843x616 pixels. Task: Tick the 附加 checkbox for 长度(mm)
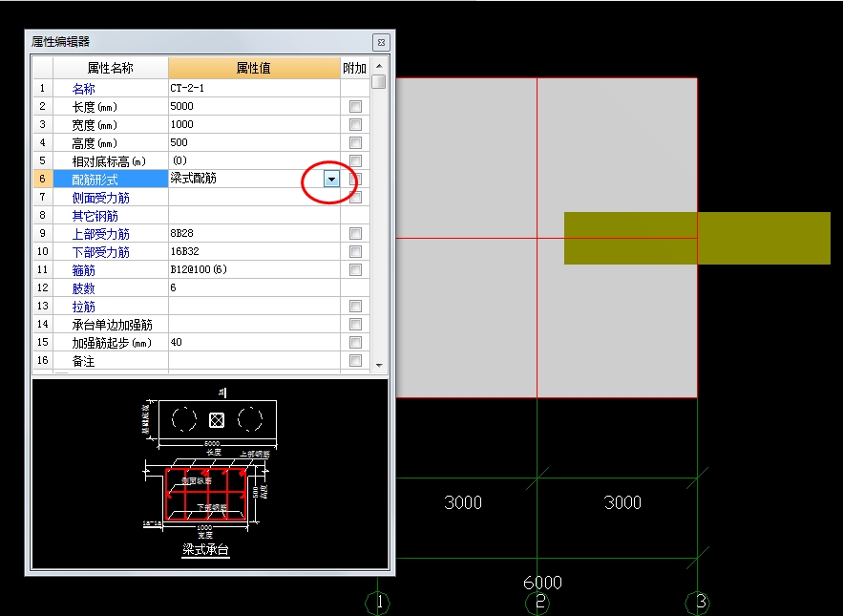[355, 107]
